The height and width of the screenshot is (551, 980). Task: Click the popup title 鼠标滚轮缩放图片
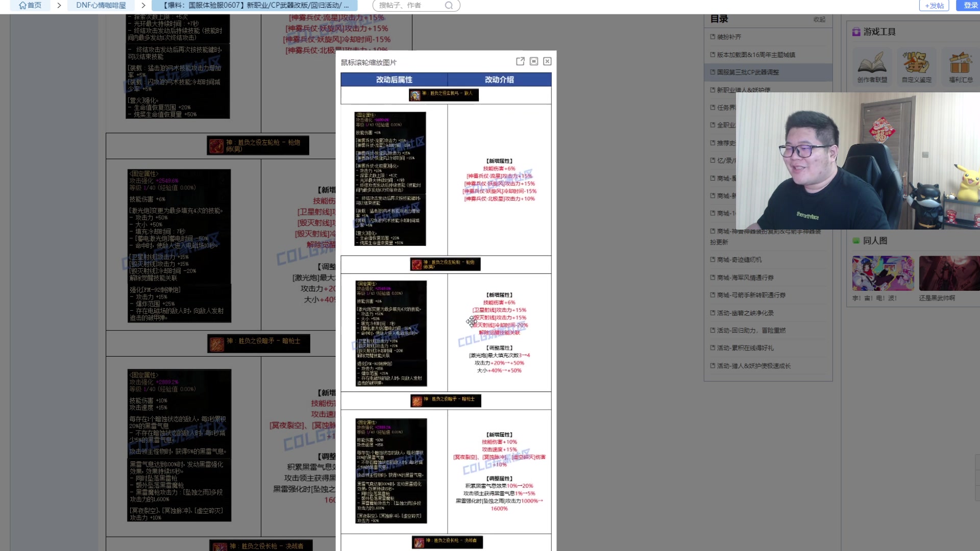(x=369, y=62)
